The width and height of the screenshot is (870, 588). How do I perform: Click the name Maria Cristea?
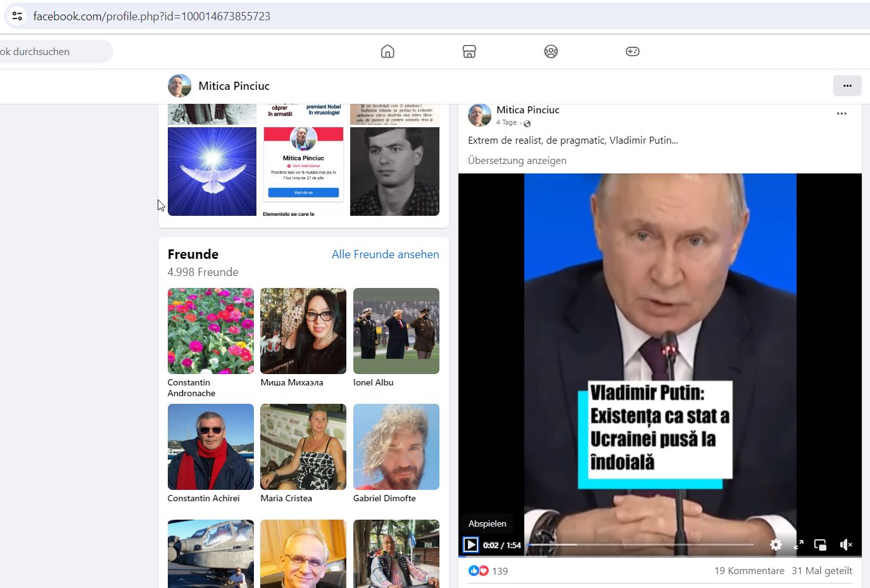[x=286, y=498]
